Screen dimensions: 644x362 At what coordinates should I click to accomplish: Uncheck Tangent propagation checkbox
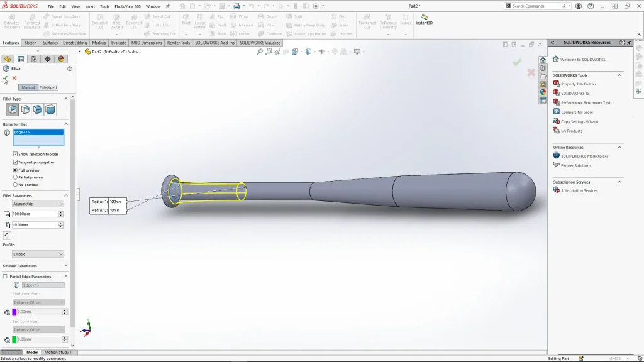[16, 162]
